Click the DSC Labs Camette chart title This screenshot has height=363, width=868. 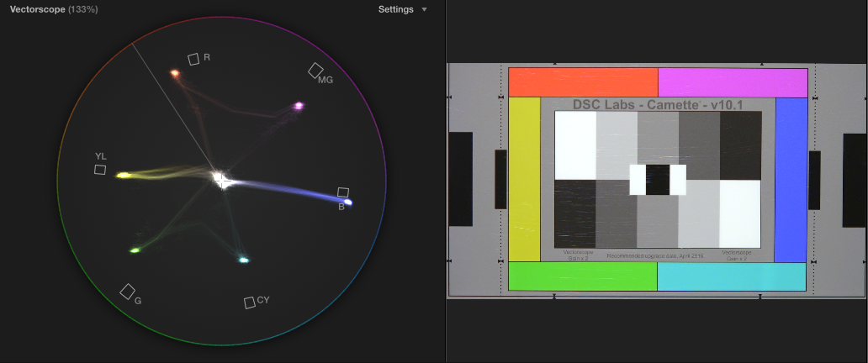(658, 104)
